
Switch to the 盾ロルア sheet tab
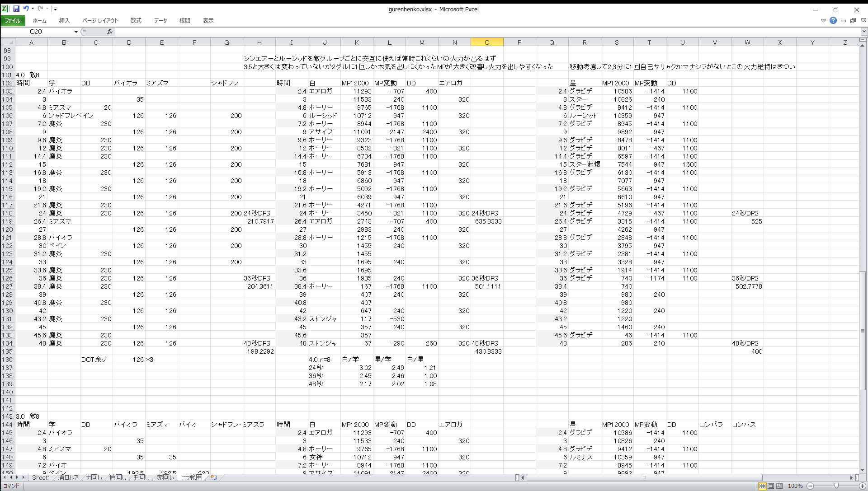pyautogui.click(x=68, y=477)
